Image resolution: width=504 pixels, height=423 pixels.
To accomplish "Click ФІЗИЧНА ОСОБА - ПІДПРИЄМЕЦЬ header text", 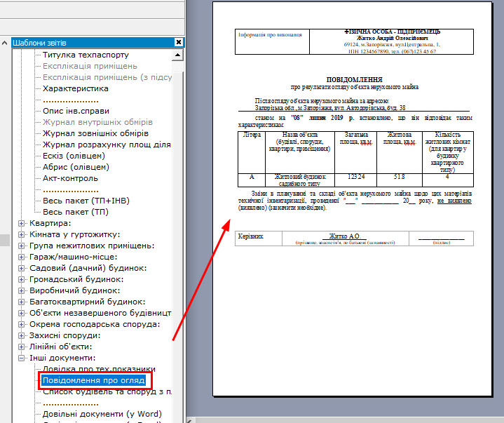I will (392, 32).
